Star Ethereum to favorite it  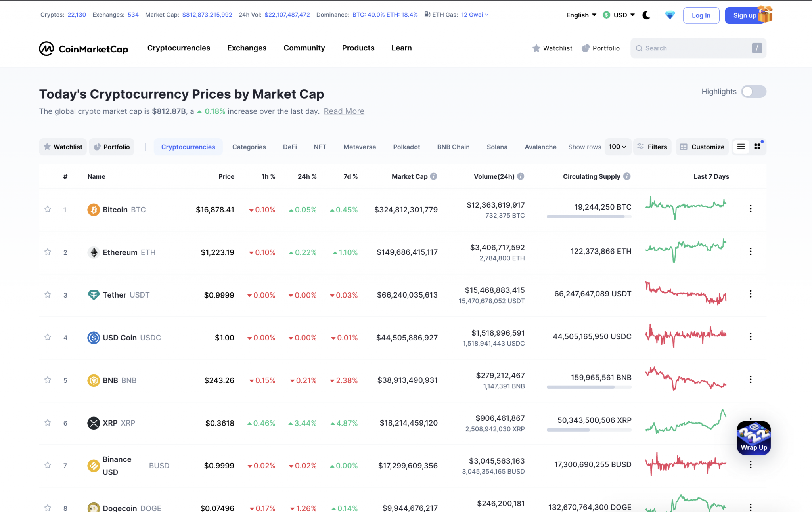48,252
